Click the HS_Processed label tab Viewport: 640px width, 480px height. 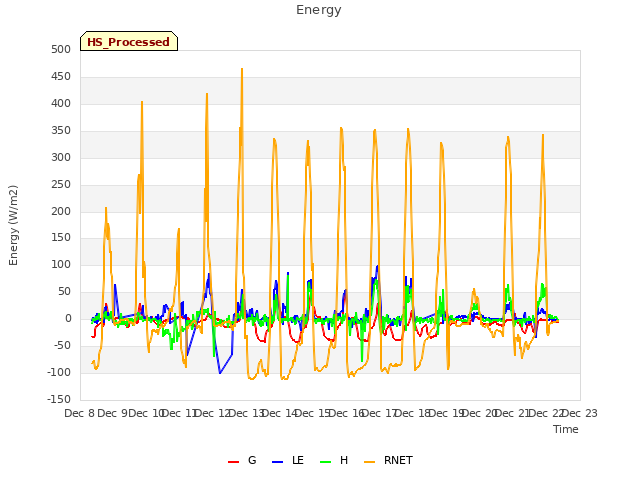click(129, 41)
